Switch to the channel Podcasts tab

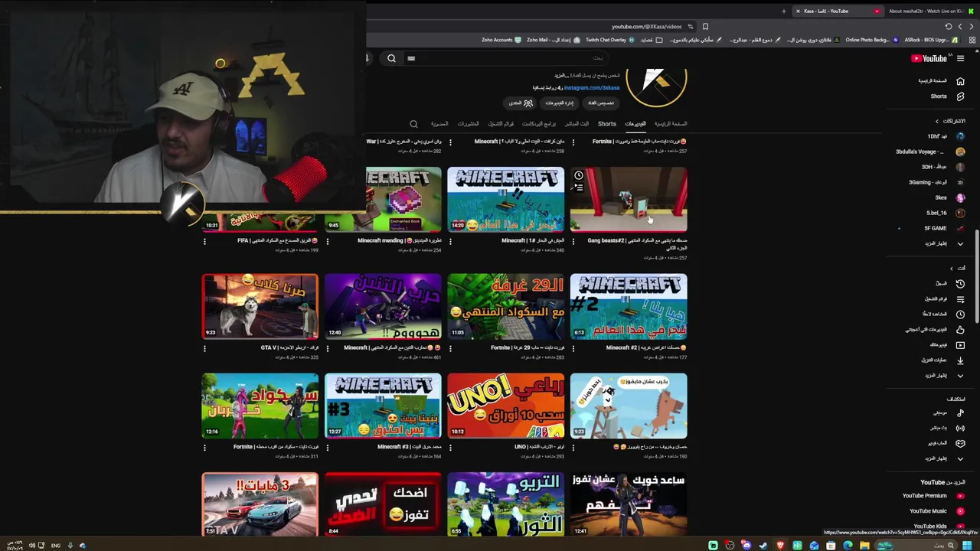point(539,124)
